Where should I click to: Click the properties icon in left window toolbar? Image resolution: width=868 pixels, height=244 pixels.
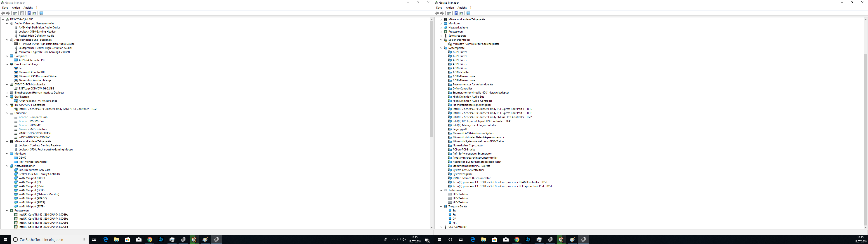tap(22, 13)
